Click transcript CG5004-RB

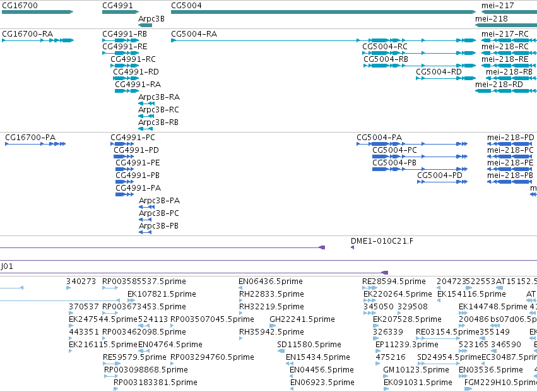click(x=420, y=66)
